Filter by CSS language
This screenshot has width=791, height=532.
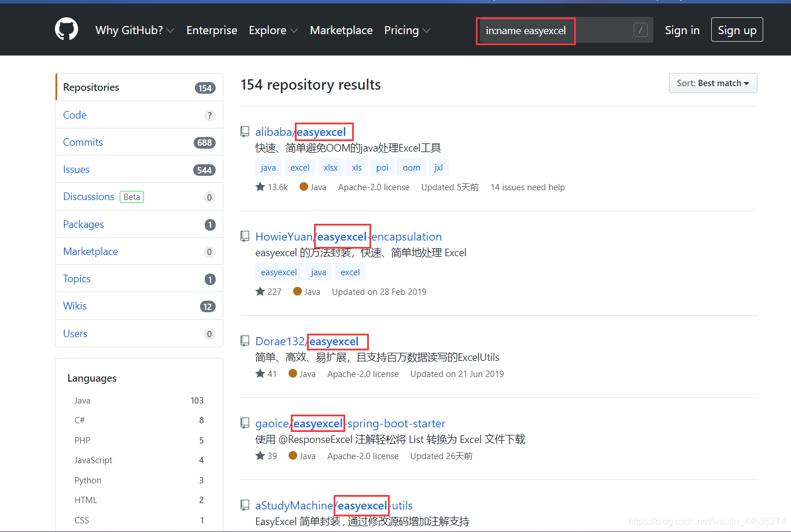coord(139,520)
